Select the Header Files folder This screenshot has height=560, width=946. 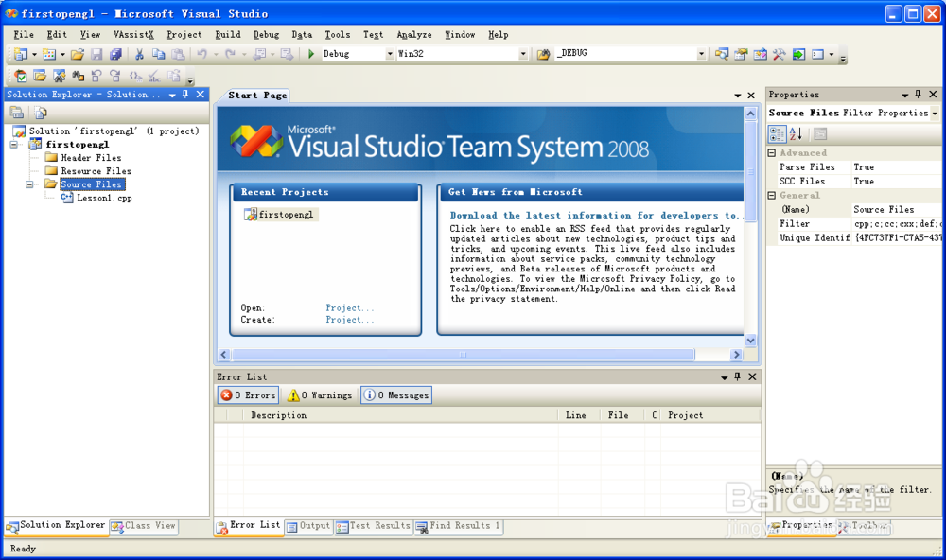pyautogui.click(x=91, y=157)
